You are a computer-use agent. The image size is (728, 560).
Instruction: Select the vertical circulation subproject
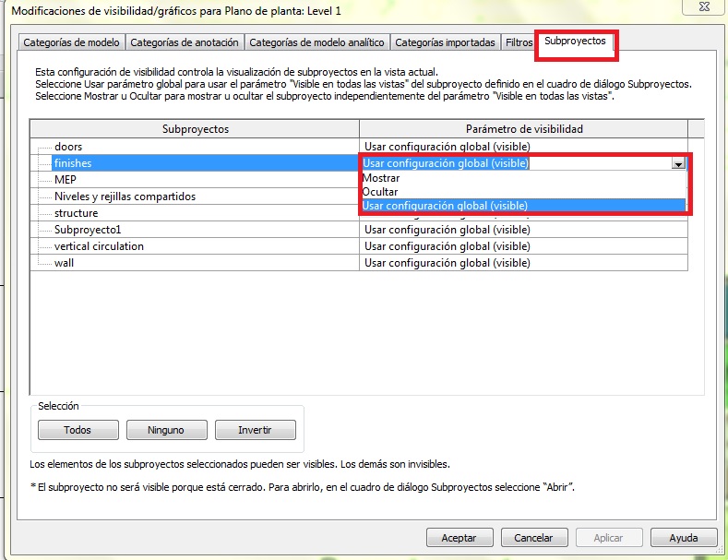(x=99, y=246)
